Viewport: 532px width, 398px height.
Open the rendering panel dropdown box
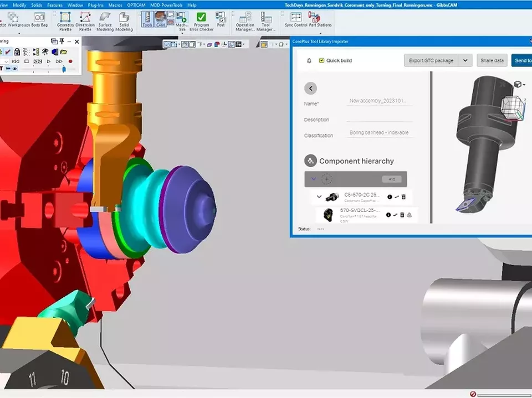(x=5, y=61)
